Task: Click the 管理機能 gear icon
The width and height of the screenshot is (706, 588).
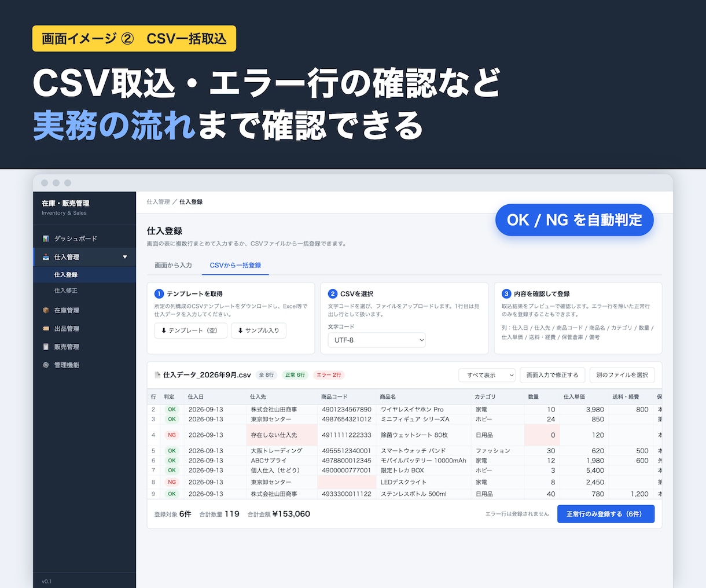Action: (x=46, y=365)
